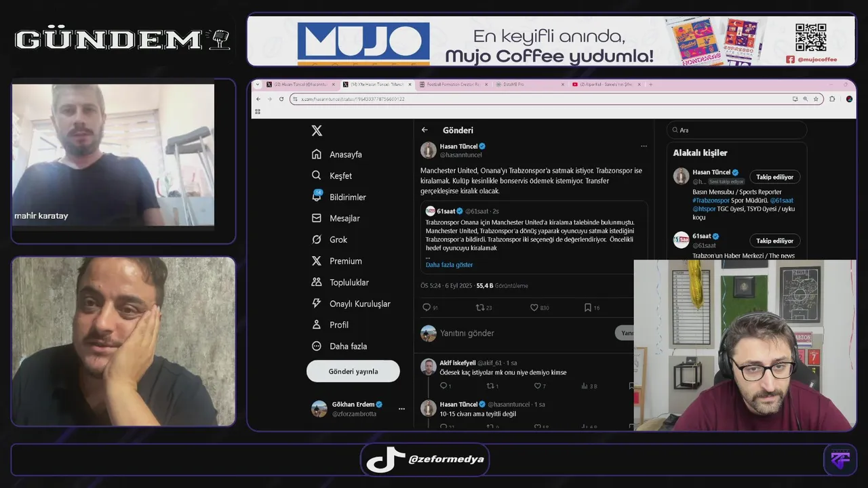The height and width of the screenshot is (488, 868).
Task: Open Premium X icon in sidebar
Action: coord(317,261)
